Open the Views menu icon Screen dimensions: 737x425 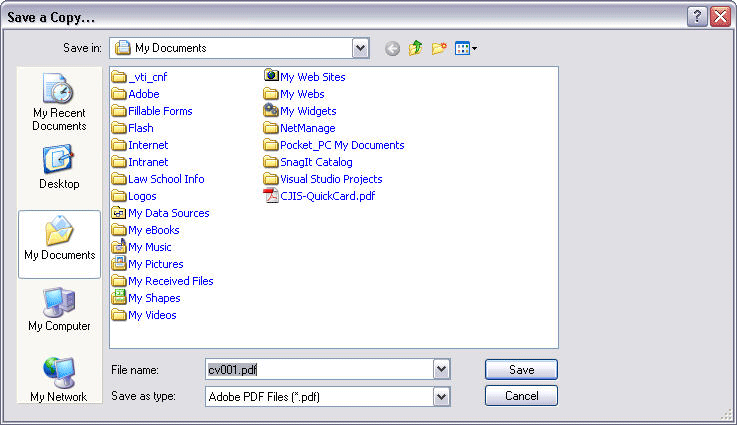click(x=466, y=48)
